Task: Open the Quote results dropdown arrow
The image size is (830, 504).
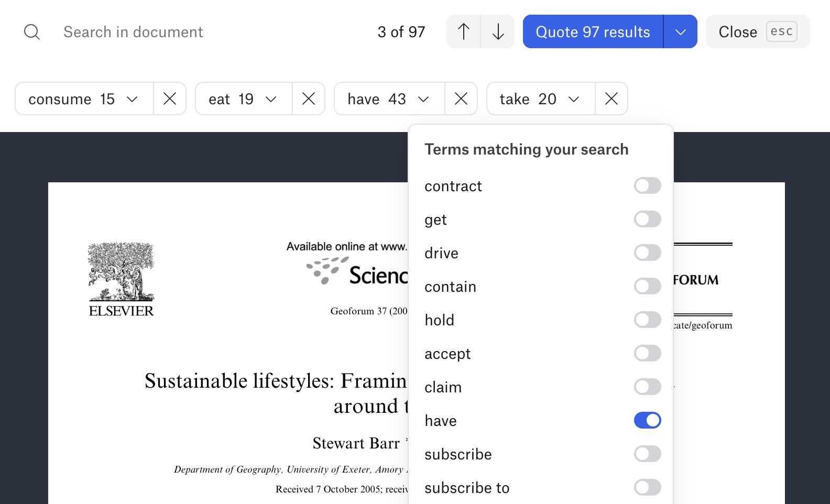Action: (x=680, y=32)
